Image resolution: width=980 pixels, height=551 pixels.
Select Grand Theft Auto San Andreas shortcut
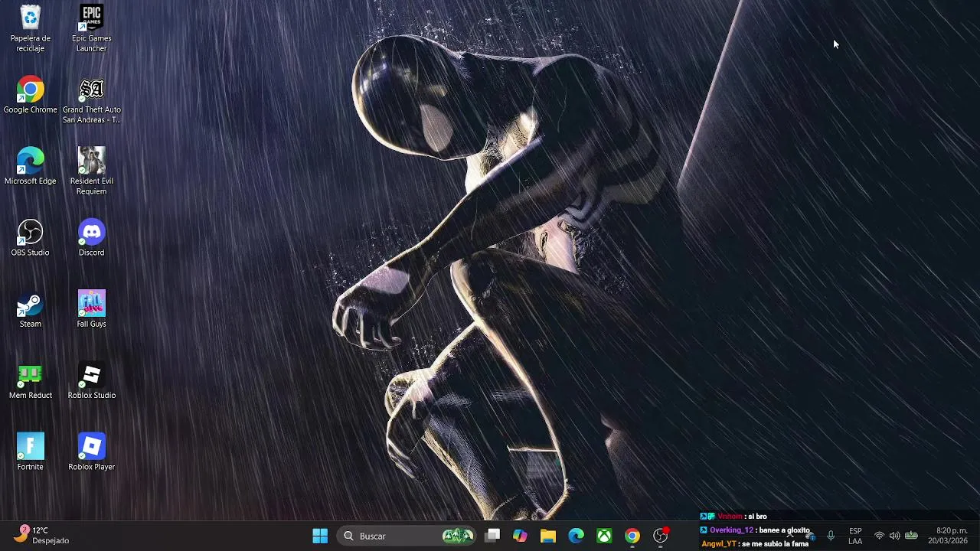91,101
